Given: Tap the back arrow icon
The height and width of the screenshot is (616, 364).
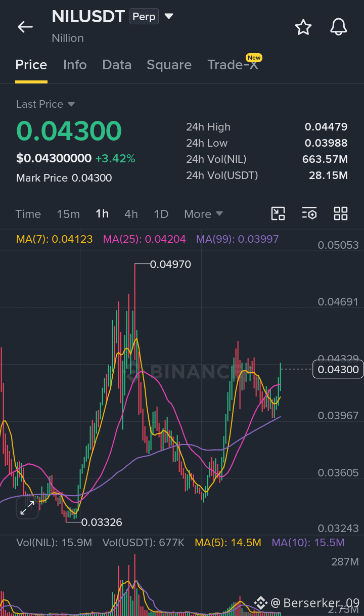Looking at the screenshot, I should pos(25,27).
